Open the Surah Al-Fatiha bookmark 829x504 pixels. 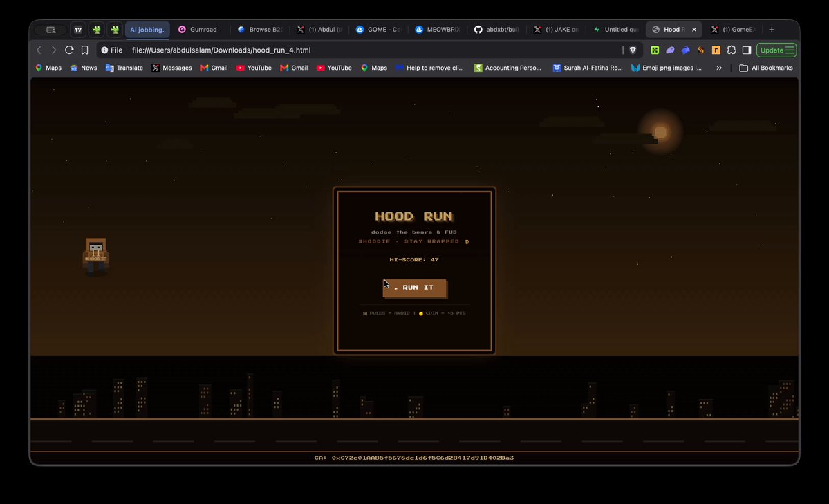[588, 68]
